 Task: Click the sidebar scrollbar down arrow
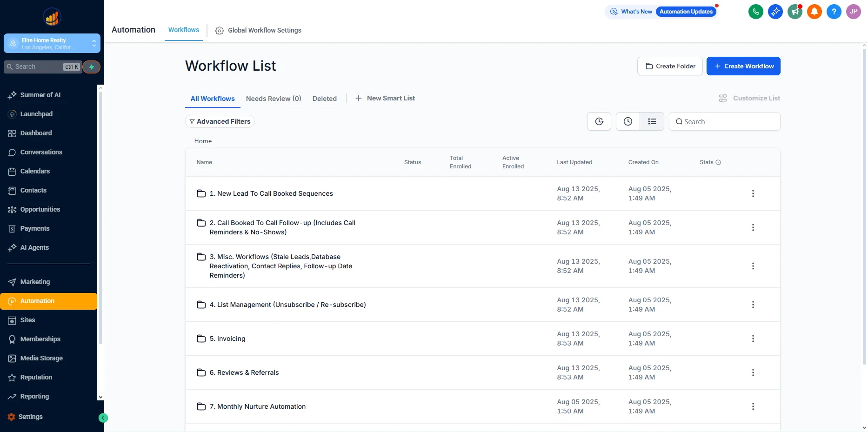100,397
